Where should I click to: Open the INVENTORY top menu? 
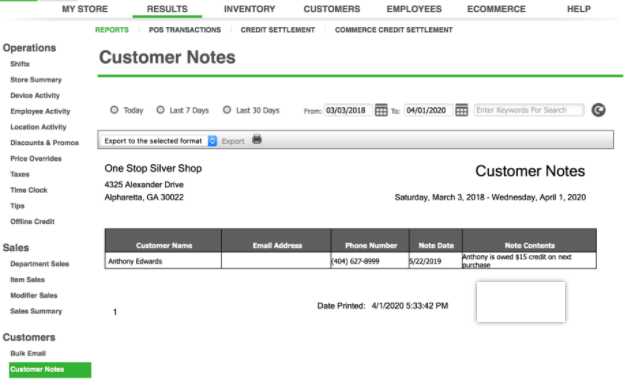249,9
